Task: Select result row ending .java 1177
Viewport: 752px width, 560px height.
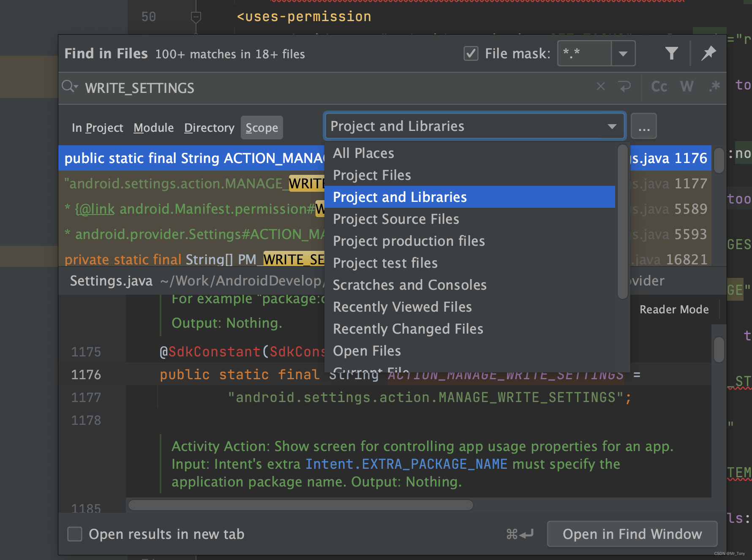Action: coord(384,183)
